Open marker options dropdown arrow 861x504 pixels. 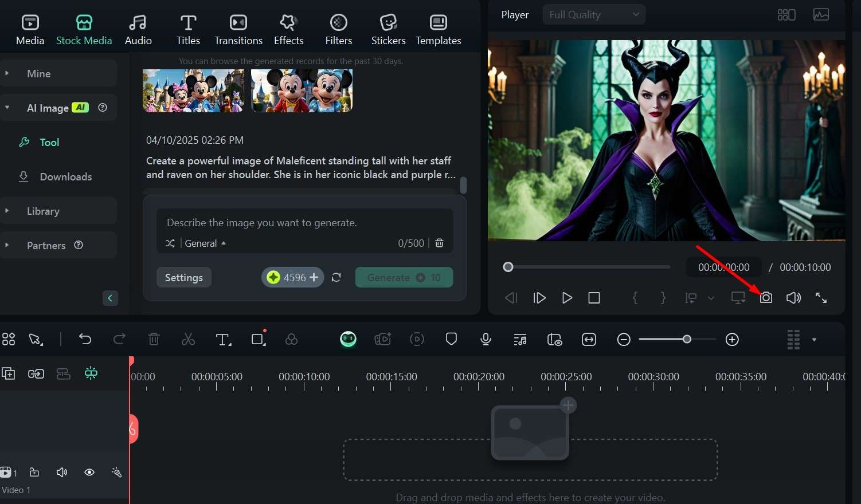[x=711, y=298]
